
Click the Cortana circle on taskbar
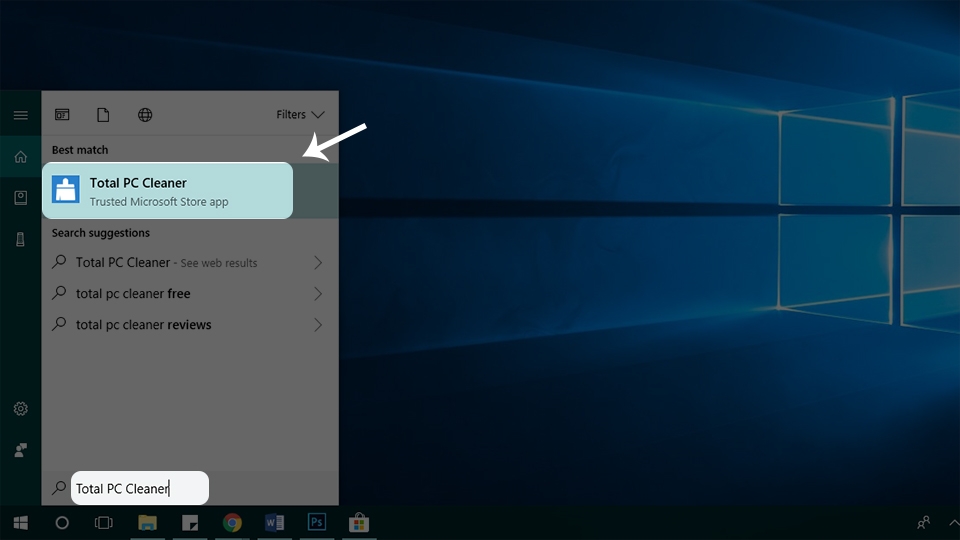click(x=62, y=523)
